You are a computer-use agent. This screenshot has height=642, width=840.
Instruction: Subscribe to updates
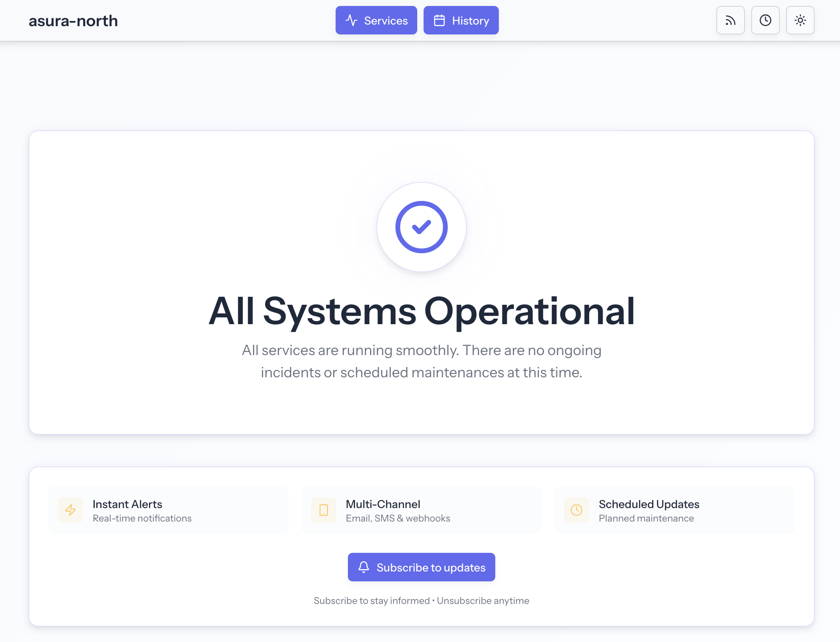[421, 567]
